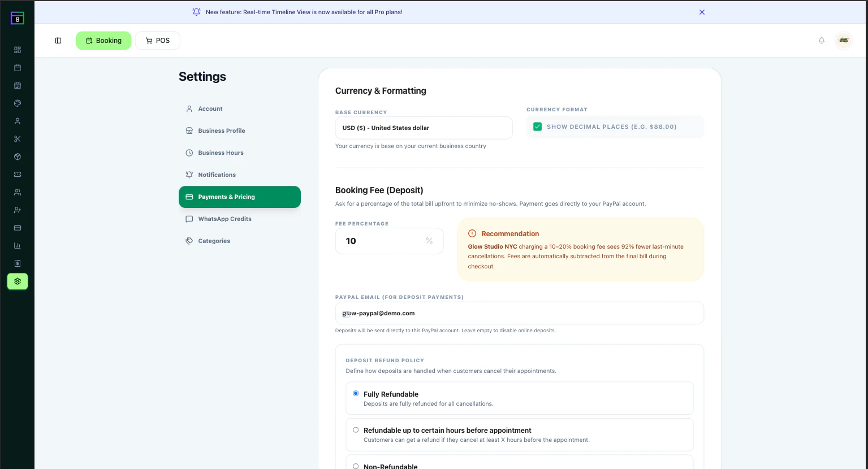Screen dimensions: 868x469
Task: Open the scissors services icon in sidebar
Action: (18, 139)
